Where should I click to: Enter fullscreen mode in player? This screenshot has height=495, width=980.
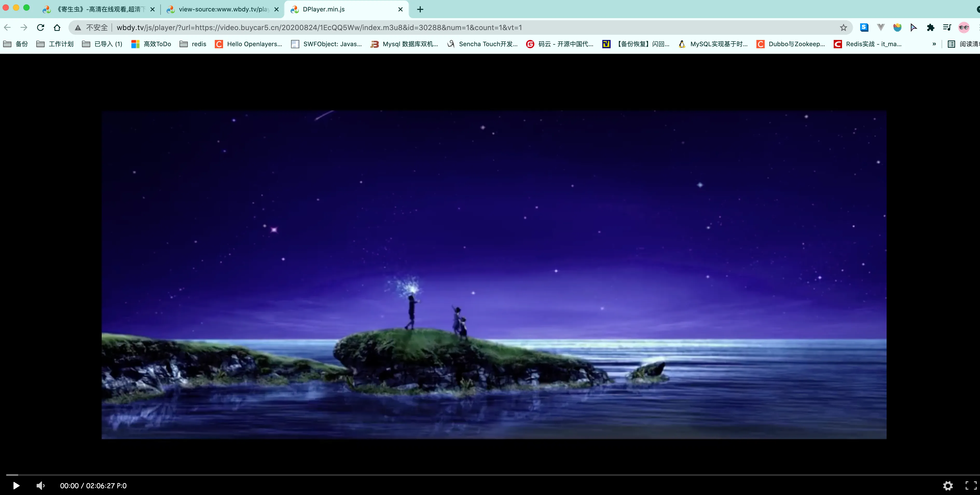[970, 485]
